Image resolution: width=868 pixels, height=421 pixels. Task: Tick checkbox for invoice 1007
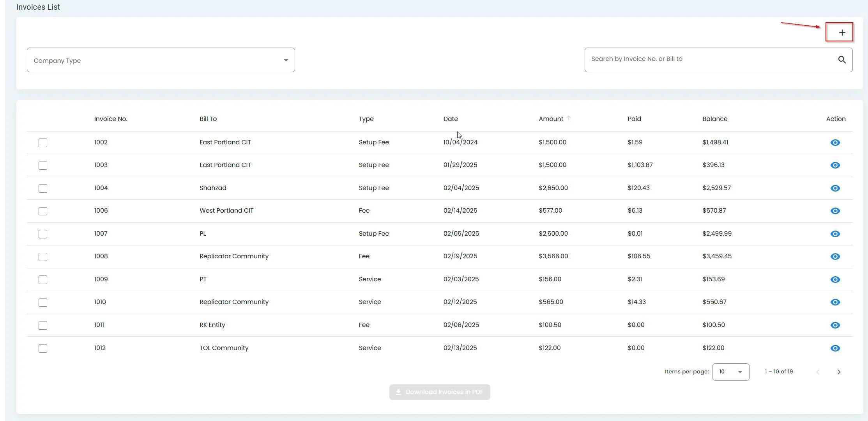click(43, 234)
